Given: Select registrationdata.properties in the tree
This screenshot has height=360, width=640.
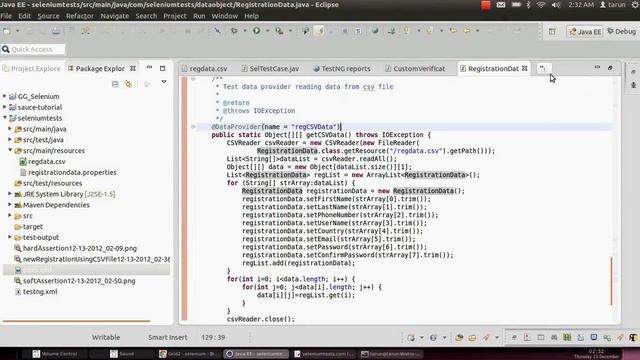Looking at the screenshot, I should point(68,172).
